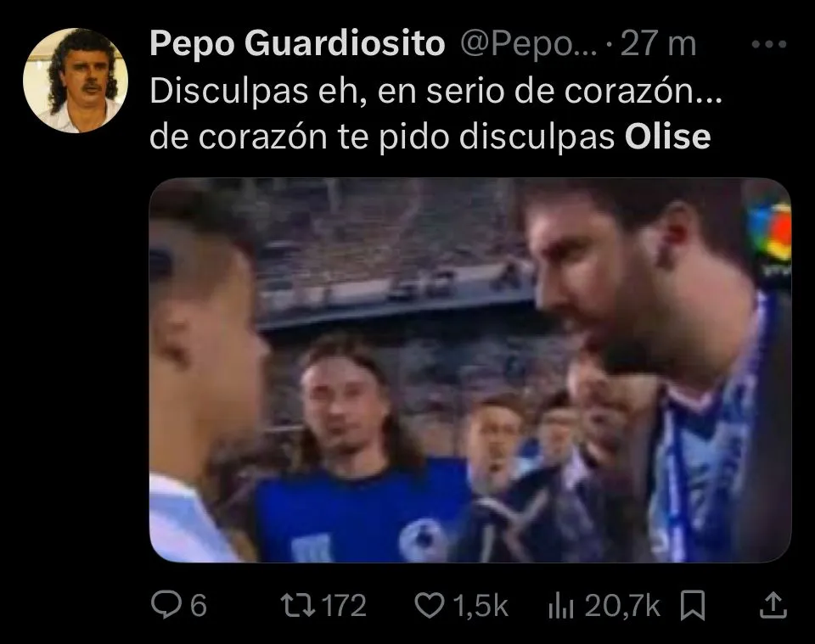The width and height of the screenshot is (815, 644).
Task: Open the tweet via the 27 m timestamp
Action: pos(658,43)
